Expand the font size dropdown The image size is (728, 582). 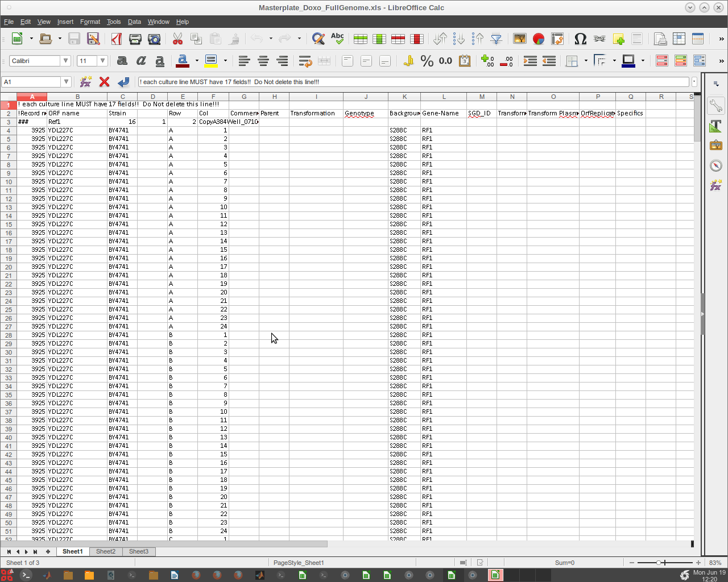tap(102, 61)
